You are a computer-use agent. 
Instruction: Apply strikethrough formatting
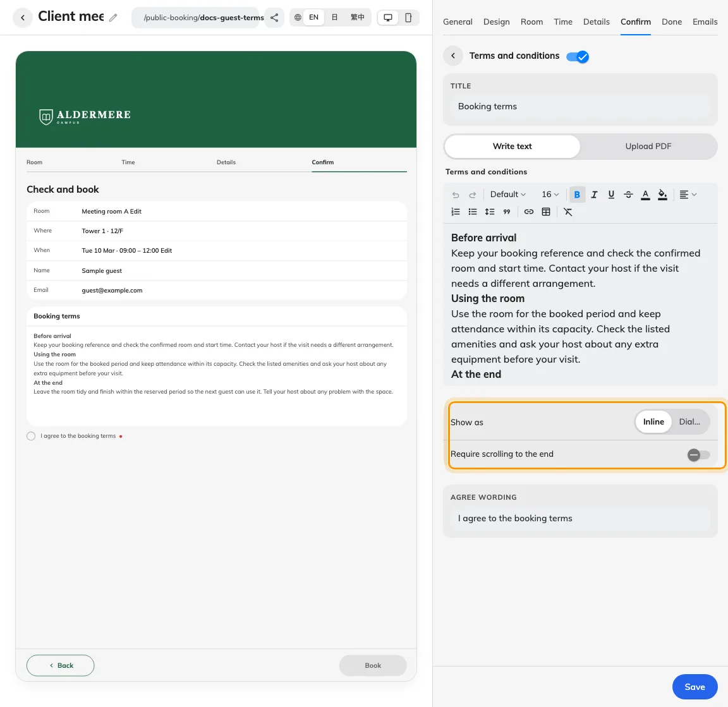click(x=628, y=195)
